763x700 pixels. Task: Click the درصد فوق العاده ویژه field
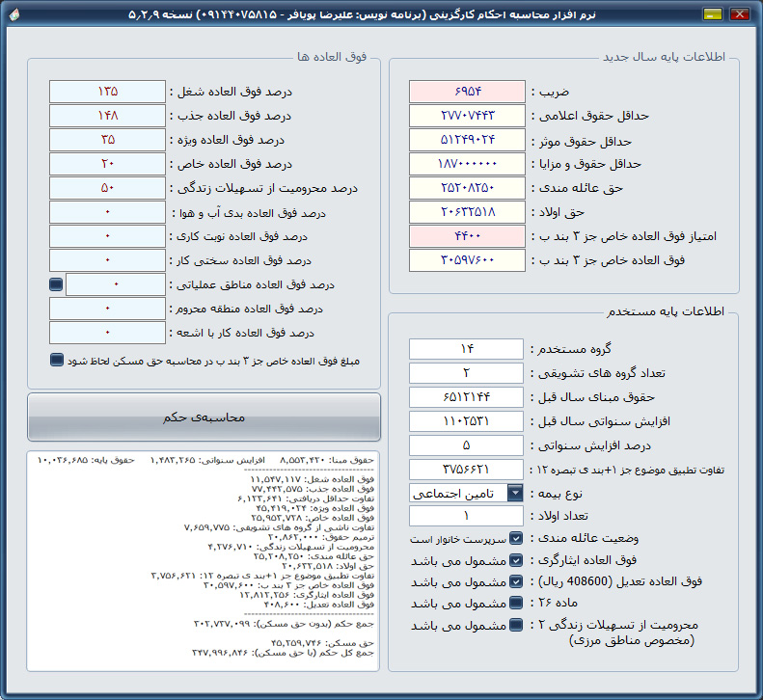pos(107,140)
